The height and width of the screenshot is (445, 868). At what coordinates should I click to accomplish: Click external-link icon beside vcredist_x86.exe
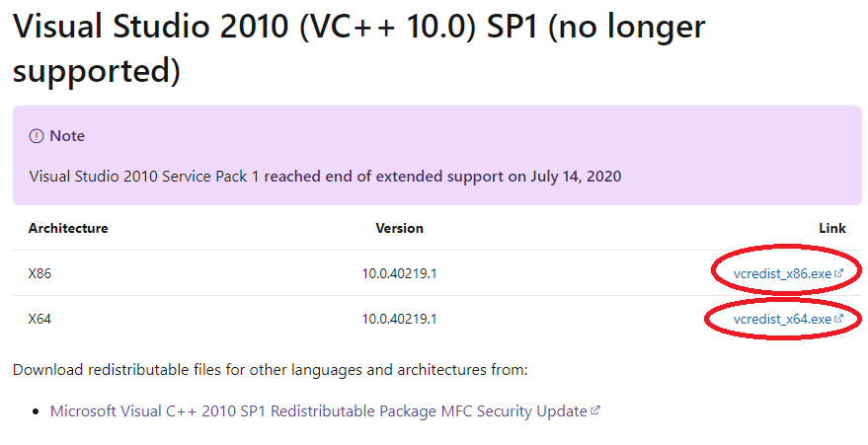pos(838,272)
